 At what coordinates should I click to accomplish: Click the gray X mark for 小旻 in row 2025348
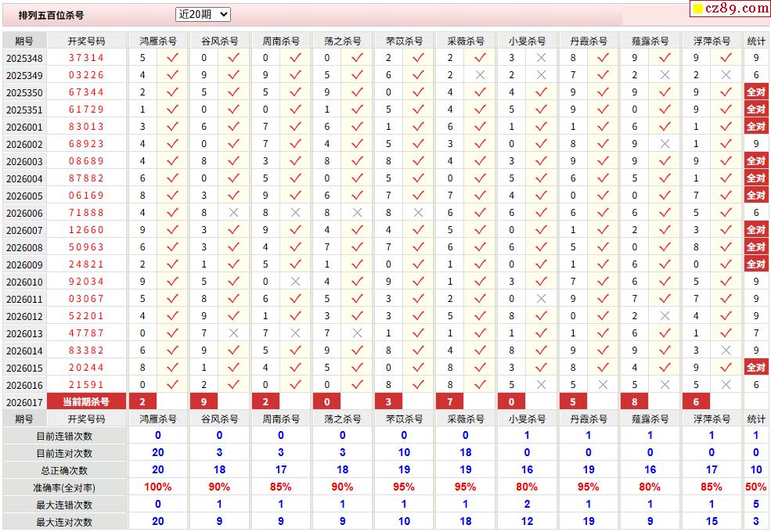point(541,58)
